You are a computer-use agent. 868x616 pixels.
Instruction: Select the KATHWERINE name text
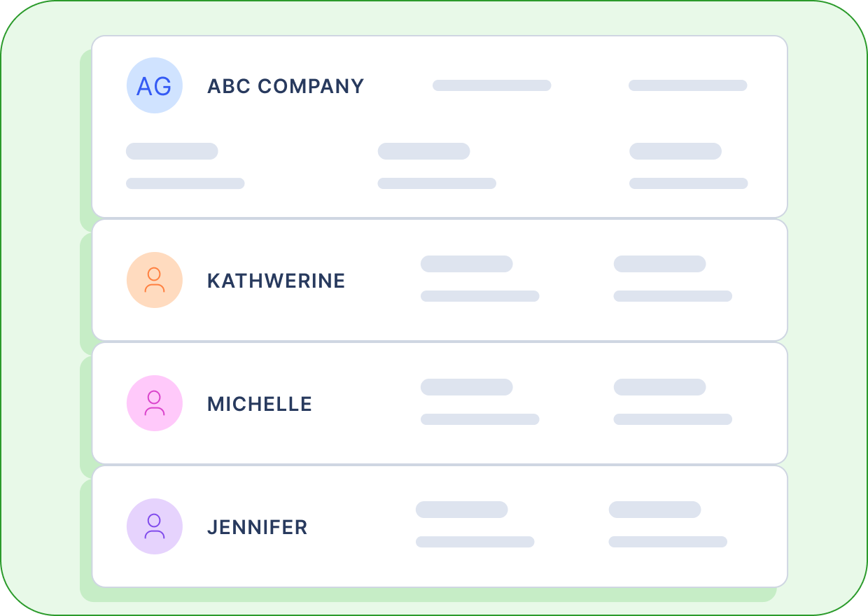[276, 281]
